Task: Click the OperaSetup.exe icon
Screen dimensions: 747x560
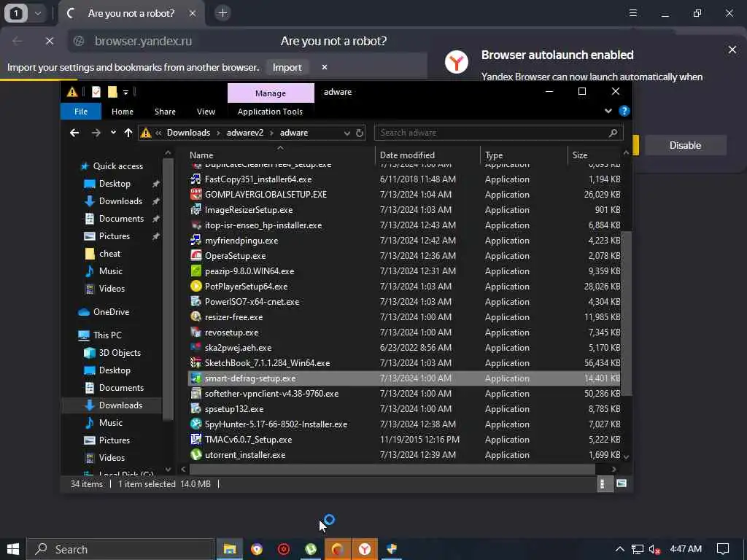Action: [x=196, y=256]
